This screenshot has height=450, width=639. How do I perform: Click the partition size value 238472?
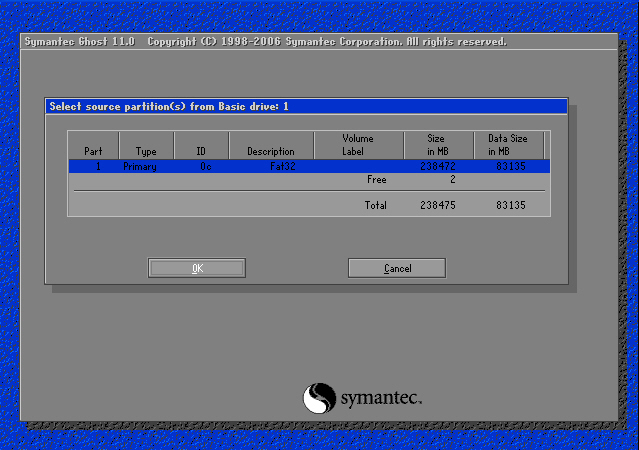point(438,166)
